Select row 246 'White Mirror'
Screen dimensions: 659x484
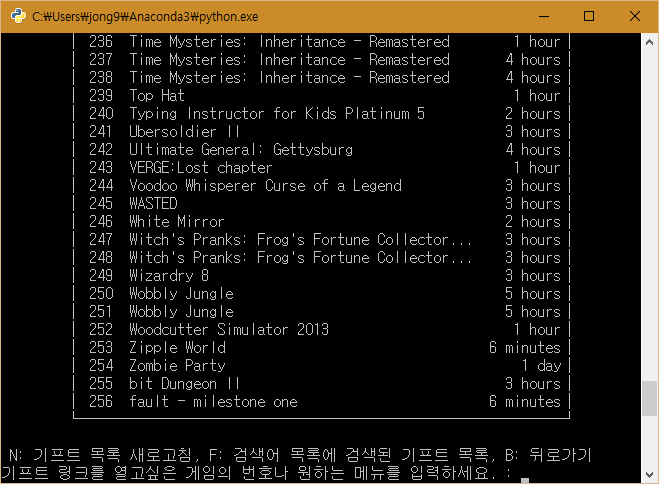[322, 222]
